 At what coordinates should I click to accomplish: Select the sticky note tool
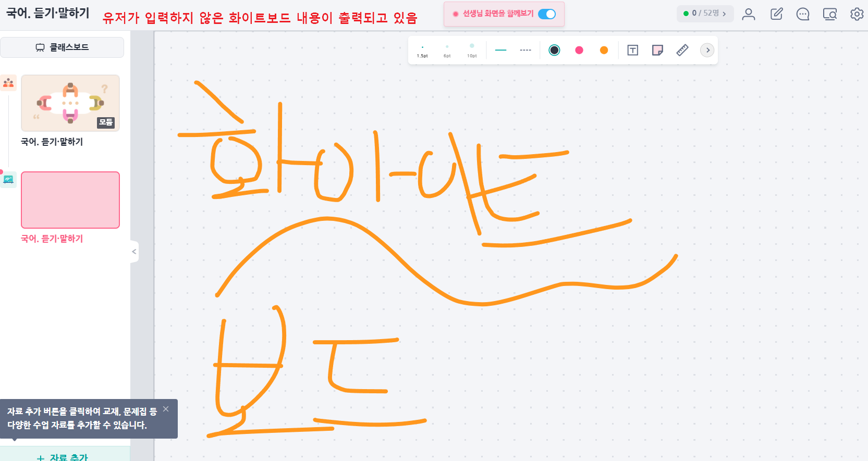tap(657, 50)
